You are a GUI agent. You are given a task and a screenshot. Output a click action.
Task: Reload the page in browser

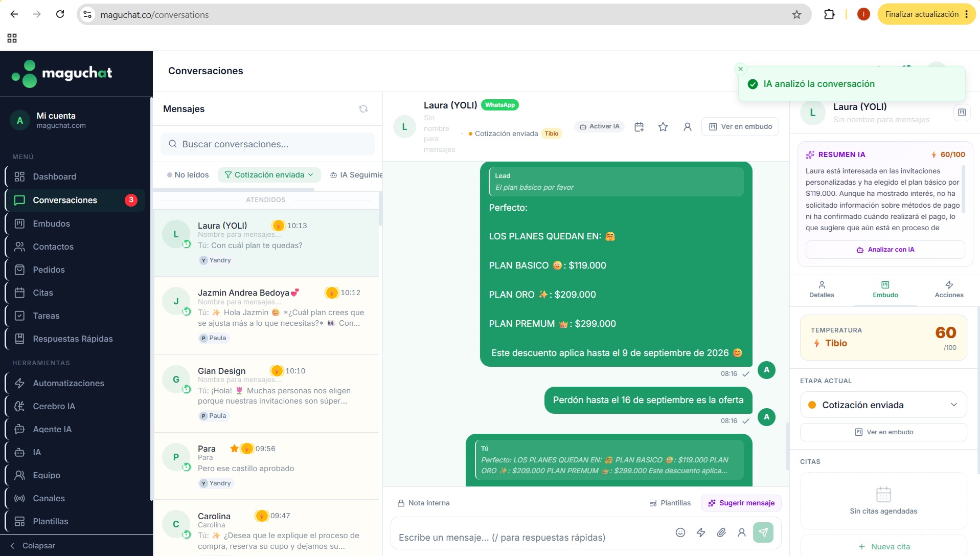tap(60, 14)
